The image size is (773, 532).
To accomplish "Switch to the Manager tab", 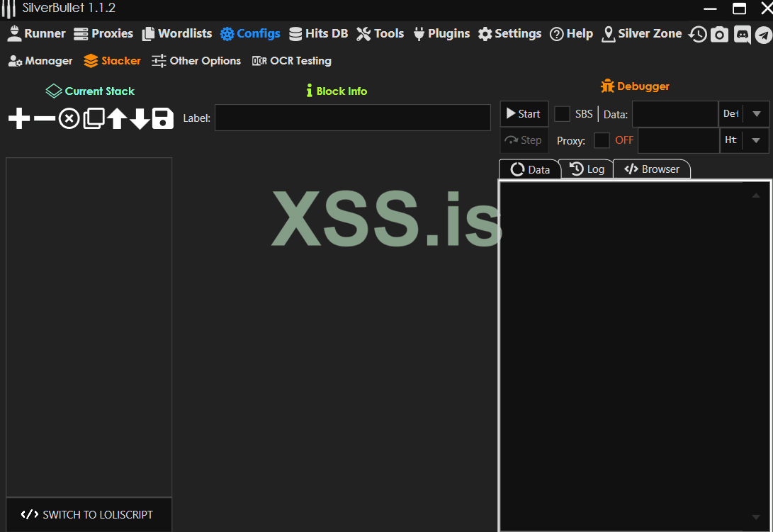I will coord(40,61).
